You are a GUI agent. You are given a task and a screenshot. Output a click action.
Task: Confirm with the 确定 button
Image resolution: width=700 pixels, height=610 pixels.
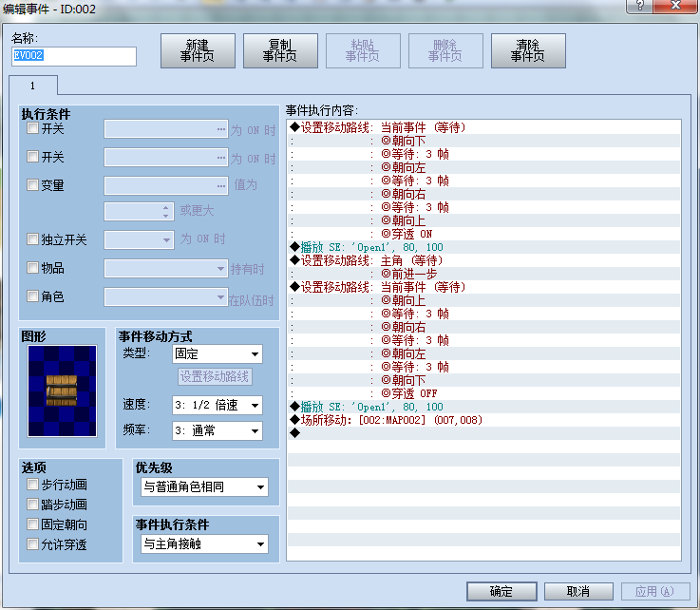coord(501,591)
